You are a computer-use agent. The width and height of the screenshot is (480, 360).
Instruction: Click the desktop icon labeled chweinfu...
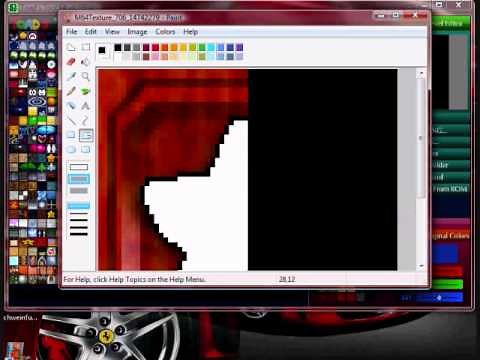coord(20,318)
